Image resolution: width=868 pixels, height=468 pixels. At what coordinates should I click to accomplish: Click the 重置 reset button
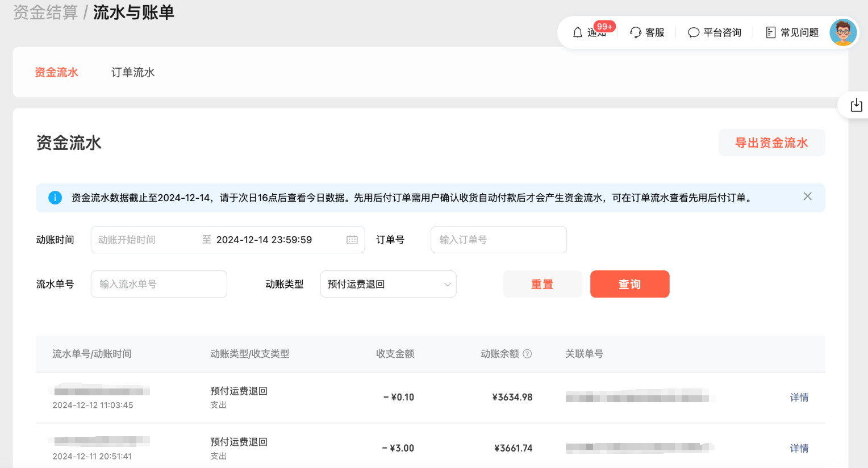coord(542,284)
